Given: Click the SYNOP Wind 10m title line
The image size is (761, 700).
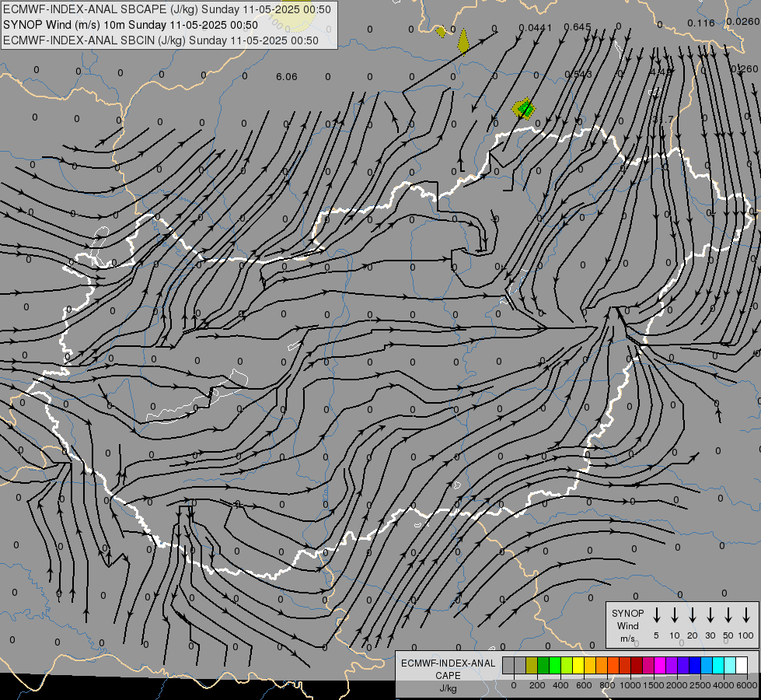Looking at the screenshot, I should [131, 25].
